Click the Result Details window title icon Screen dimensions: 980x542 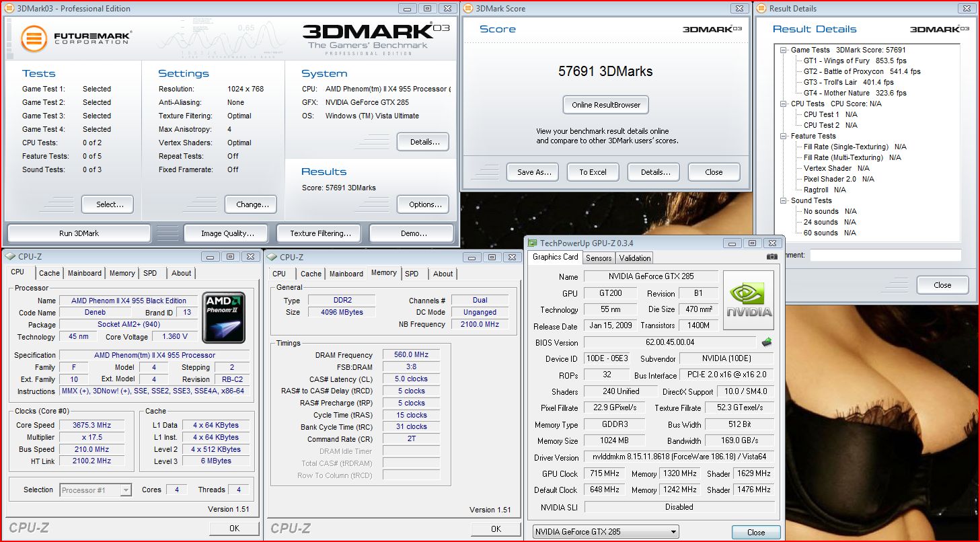[x=763, y=9]
